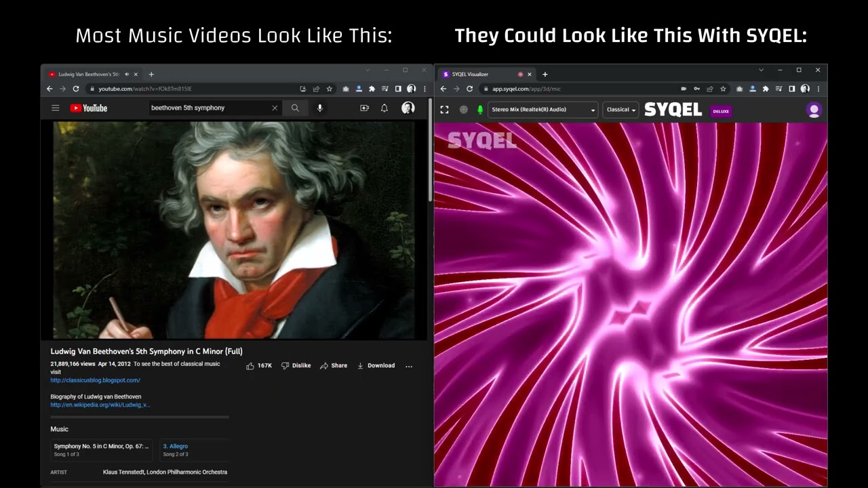Open side panel icon in SYQEL window
868x488 pixels.
coord(791,89)
